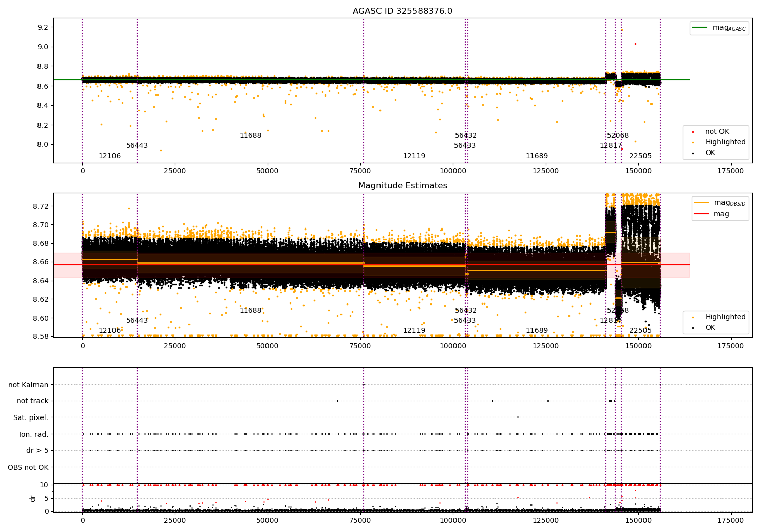Click the OBSID label 11688 in top plot

pos(251,136)
